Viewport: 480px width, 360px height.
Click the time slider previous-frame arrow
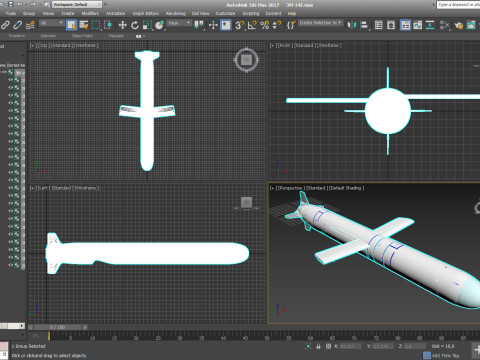31,327
